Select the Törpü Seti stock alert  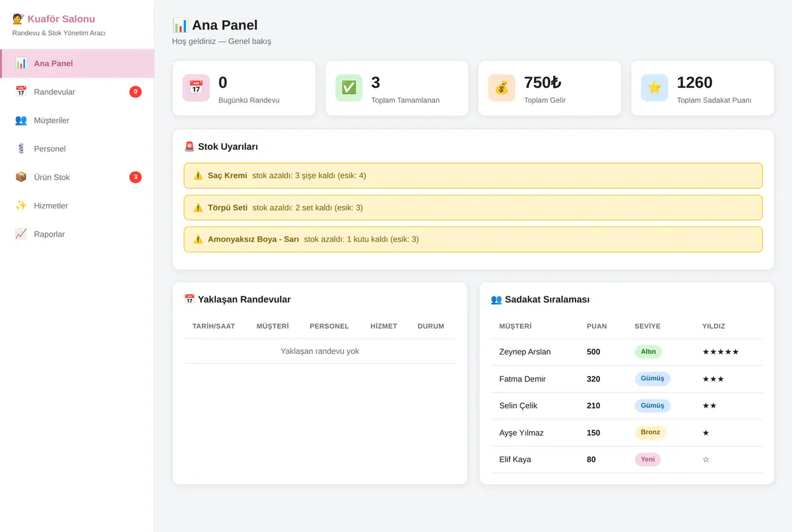[473, 207]
